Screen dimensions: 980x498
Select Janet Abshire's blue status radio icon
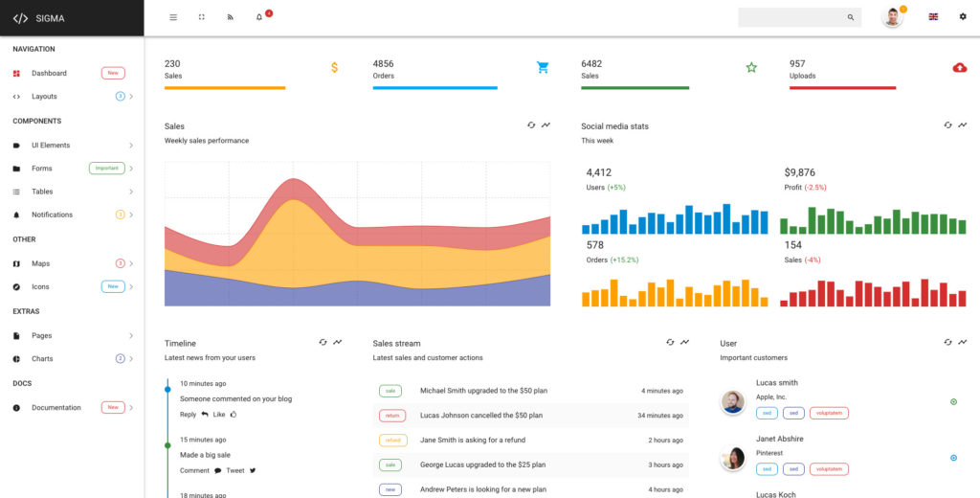tap(954, 458)
